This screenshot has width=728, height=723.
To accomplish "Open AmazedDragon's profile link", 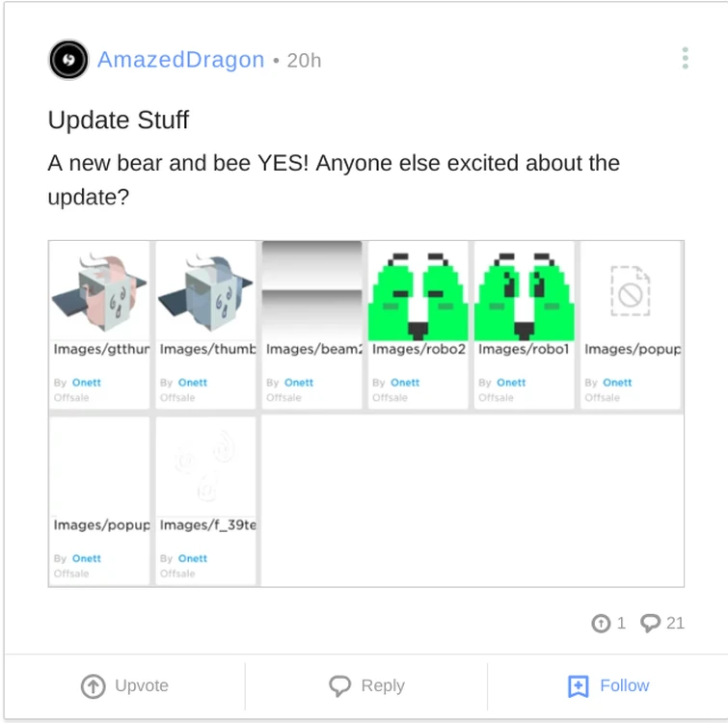I will tap(180, 60).
